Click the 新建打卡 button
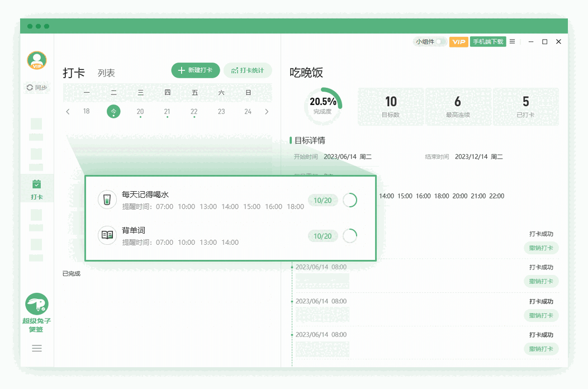The width and height of the screenshot is (588, 389). tap(196, 70)
